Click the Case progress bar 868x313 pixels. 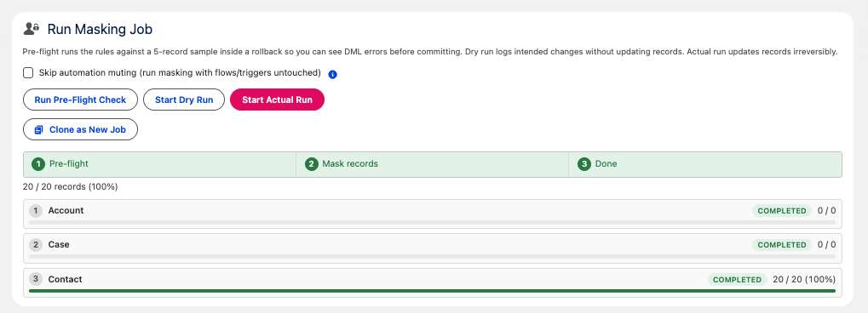(433, 257)
